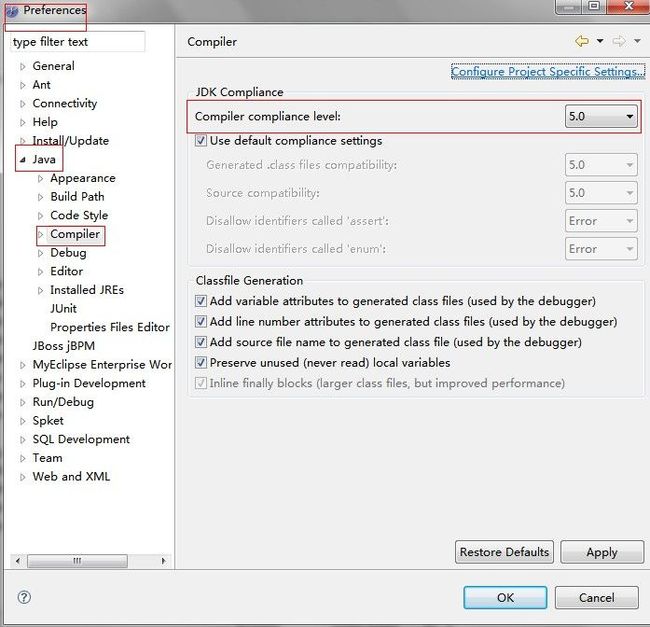Expand the Installed JREs node arrow
This screenshot has height=627, width=650.
click(x=41, y=291)
